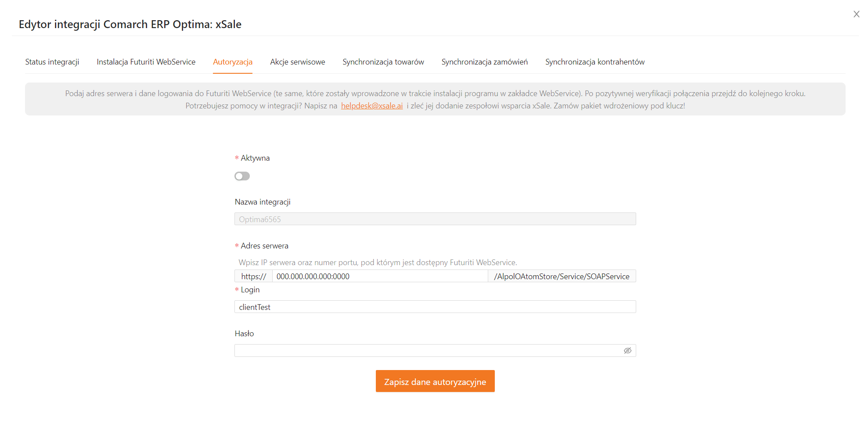Focus the Nazwa integracji field
The width and height of the screenshot is (868, 435).
[x=435, y=219]
